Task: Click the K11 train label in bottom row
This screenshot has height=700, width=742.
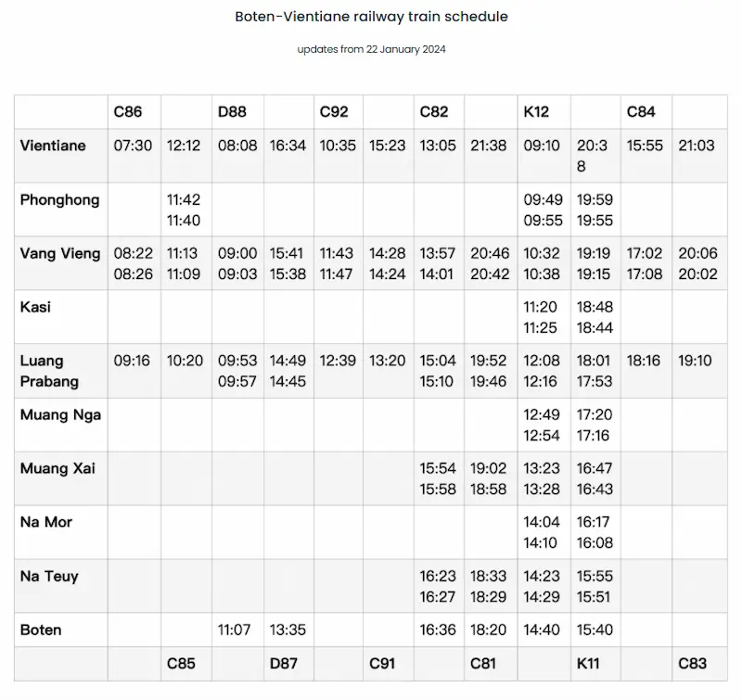Action: pyautogui.click(x=592, y=663)
